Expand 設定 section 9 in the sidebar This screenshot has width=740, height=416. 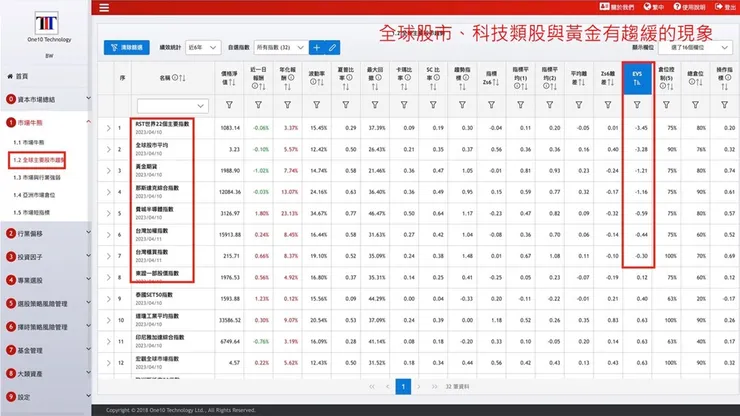(x=46, y=397)
